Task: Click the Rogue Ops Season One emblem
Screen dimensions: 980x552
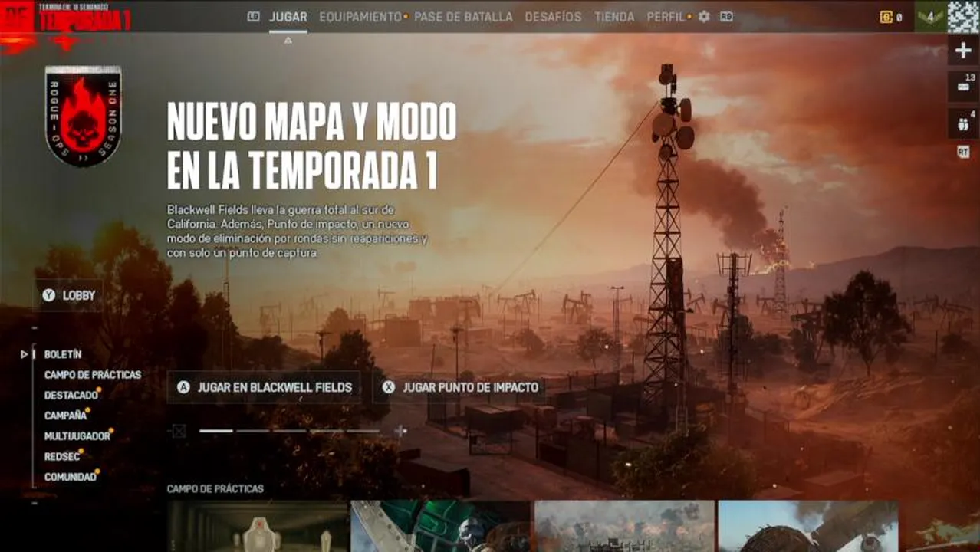Action: pyautogui.click(x=83, y=116)
